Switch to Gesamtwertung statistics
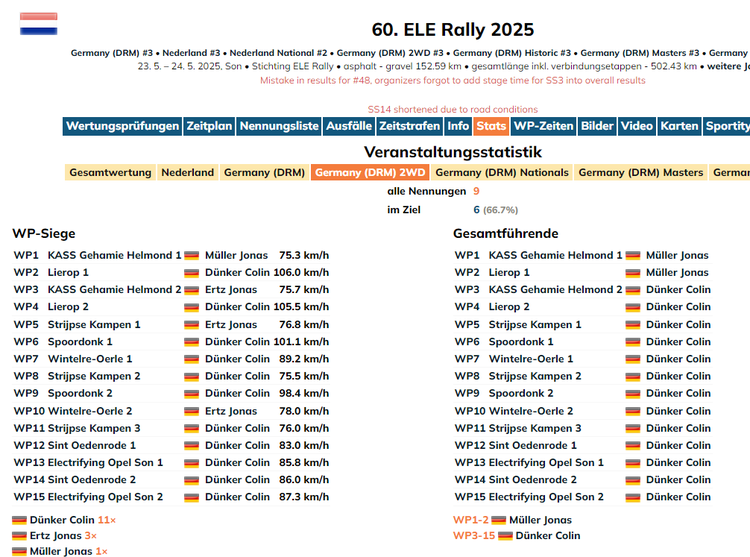750x557 pixels. [110, 173]
